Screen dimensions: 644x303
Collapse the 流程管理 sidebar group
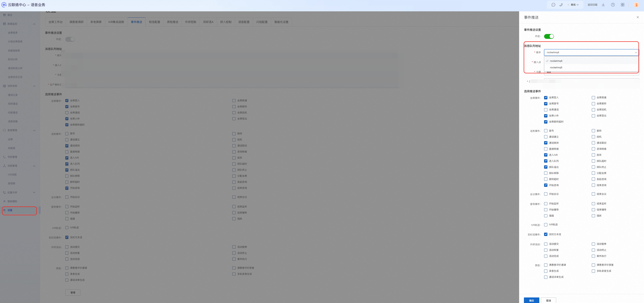coord(34,166)
